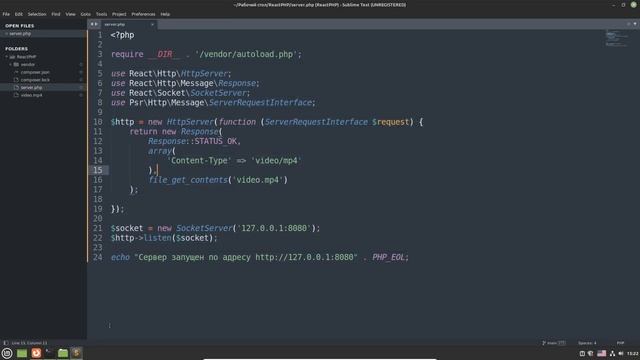Click the OPEN FILES sidebar heading
The width and height of the screenshot is (640, 360).
20,26
